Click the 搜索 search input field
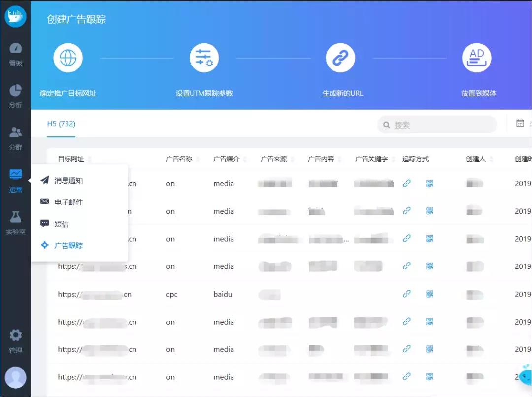 point(437,125)
